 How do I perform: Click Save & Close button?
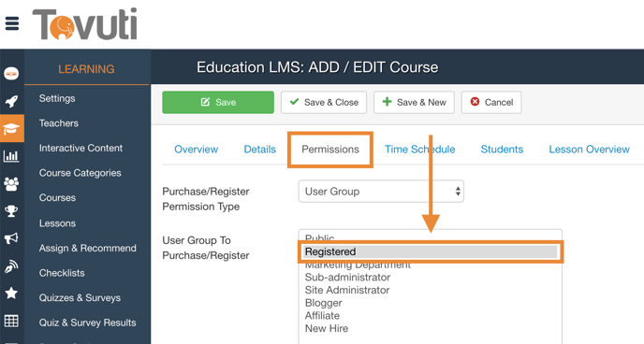point(324,103)
